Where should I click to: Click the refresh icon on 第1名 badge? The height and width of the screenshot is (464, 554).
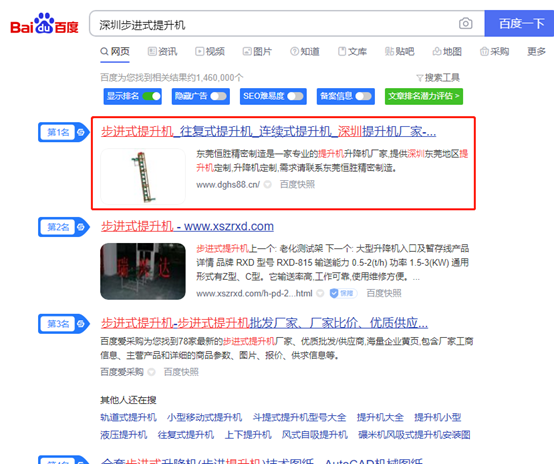[x=81, y=132]
